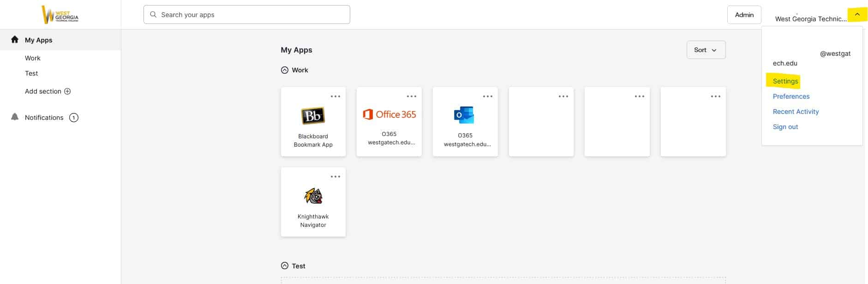Viewport: 868px width, 284px height.
Task: Open three-dot menu on fifth Work card
Action: coord(640,96)
